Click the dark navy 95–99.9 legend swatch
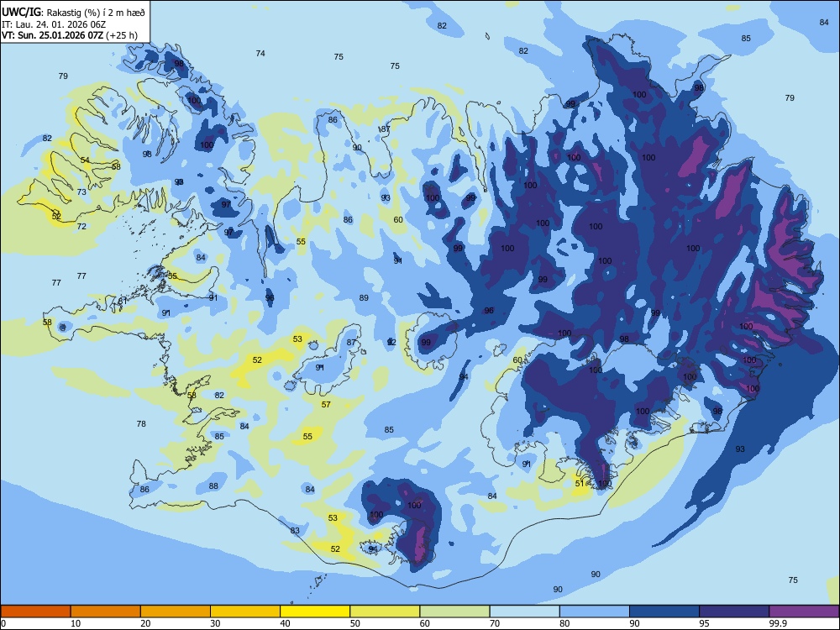The height and width of the screenshot is (630, 840). pos(734,612)
